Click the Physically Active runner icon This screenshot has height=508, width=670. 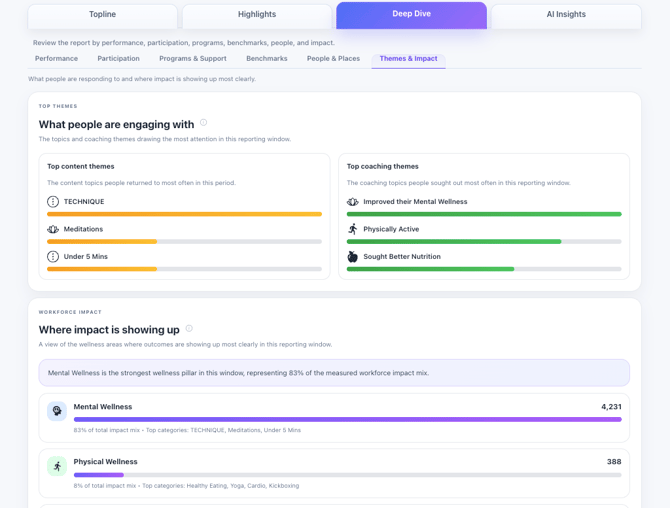(x=353, y=229)
